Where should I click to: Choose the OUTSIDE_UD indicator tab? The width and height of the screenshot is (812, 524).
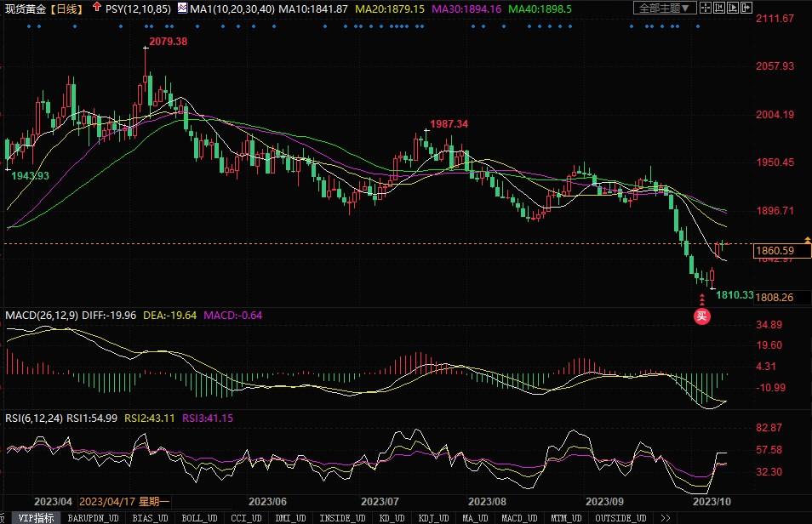pos(622,517)
